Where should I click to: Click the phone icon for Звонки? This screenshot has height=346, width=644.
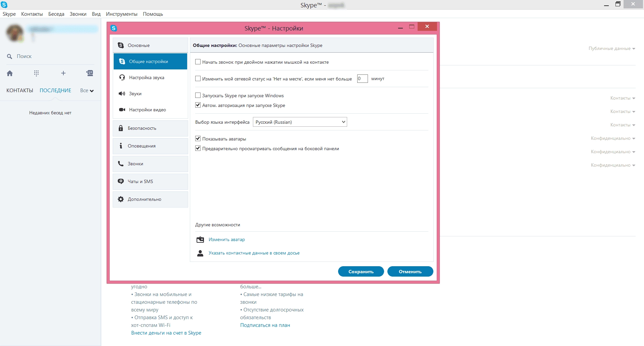point(121,164)
